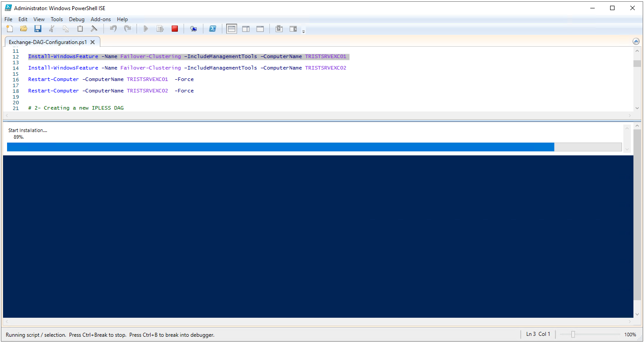This screenshot has width=644, height=342.
Task: Click 100% zoom level in status bar
Action: 630,335
